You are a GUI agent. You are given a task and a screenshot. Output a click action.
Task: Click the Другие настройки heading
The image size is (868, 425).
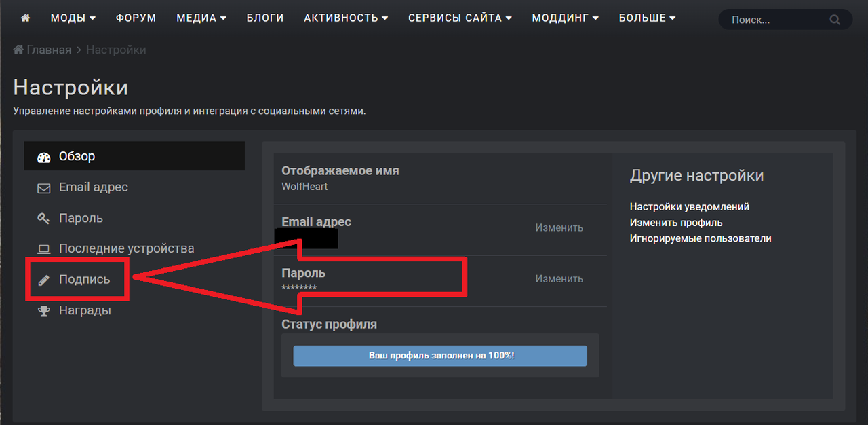coord(697,176)
